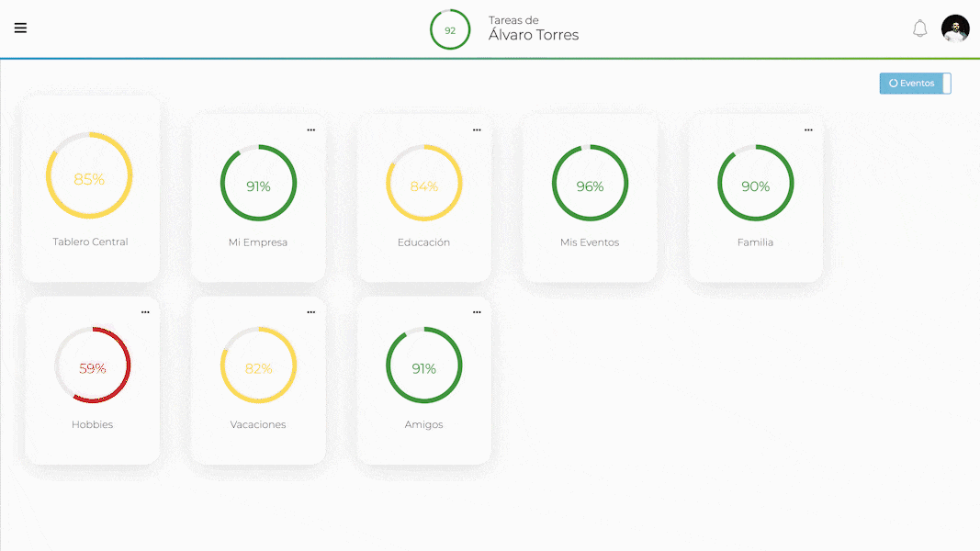Open the Amigos card ellipsis menu
Image resolution: width=980 pixels, height=551 pixels.
pyautogui.click(x=477, y=312)
